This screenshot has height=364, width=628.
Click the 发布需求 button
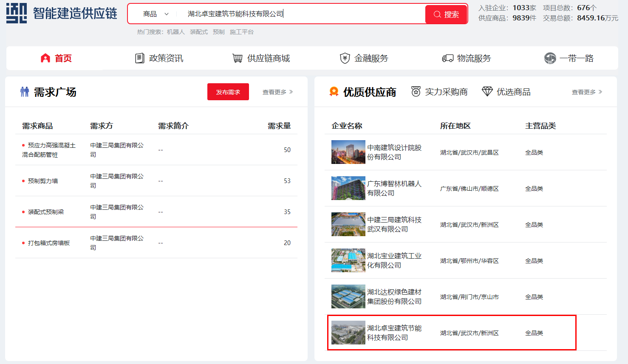coord(228,92)
